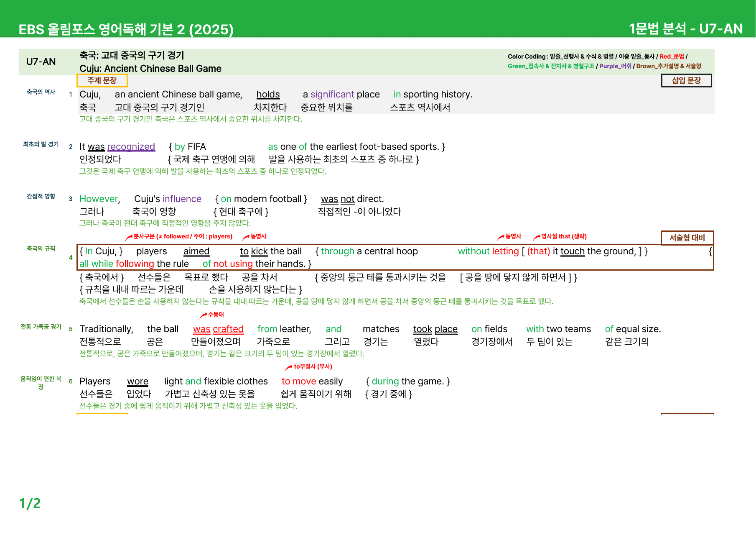Viewport: 756px width, 535px height.
Task: Click 'Brown_추가설명 & 서술형' in the legend
Action: [x=669, y=66]
